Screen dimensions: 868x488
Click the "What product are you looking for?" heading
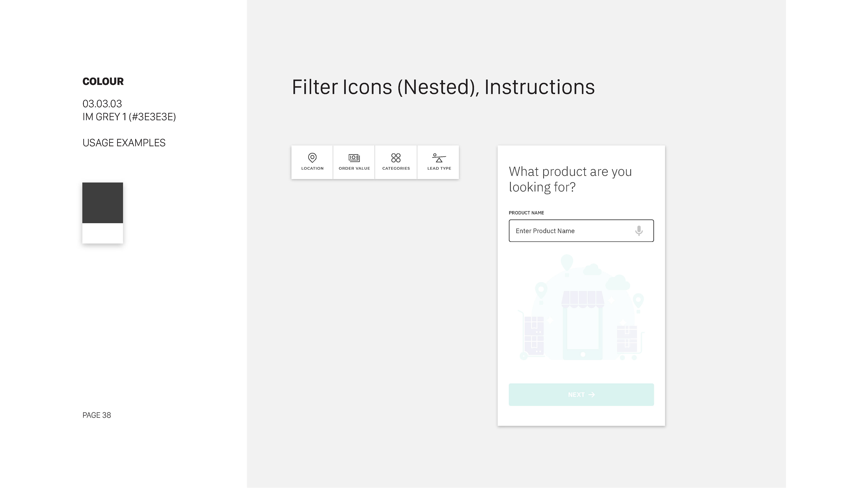(570, 179)
